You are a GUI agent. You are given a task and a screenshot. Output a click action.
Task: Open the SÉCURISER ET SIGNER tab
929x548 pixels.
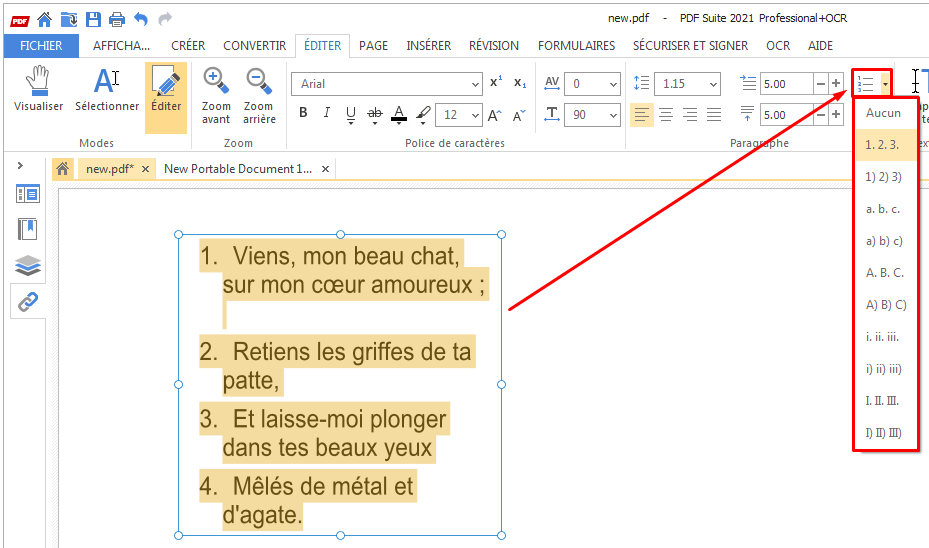pyautogui.click(x=690, y=46)
